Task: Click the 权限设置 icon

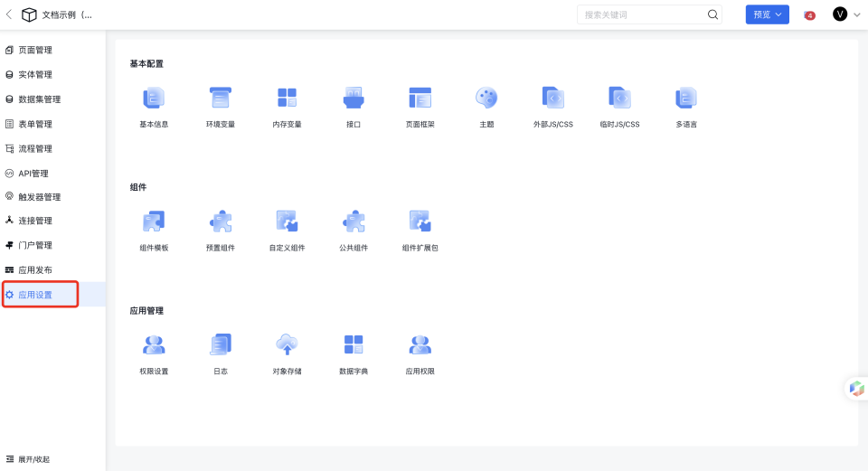Action: pyautogui.click(x=154, y=344)
